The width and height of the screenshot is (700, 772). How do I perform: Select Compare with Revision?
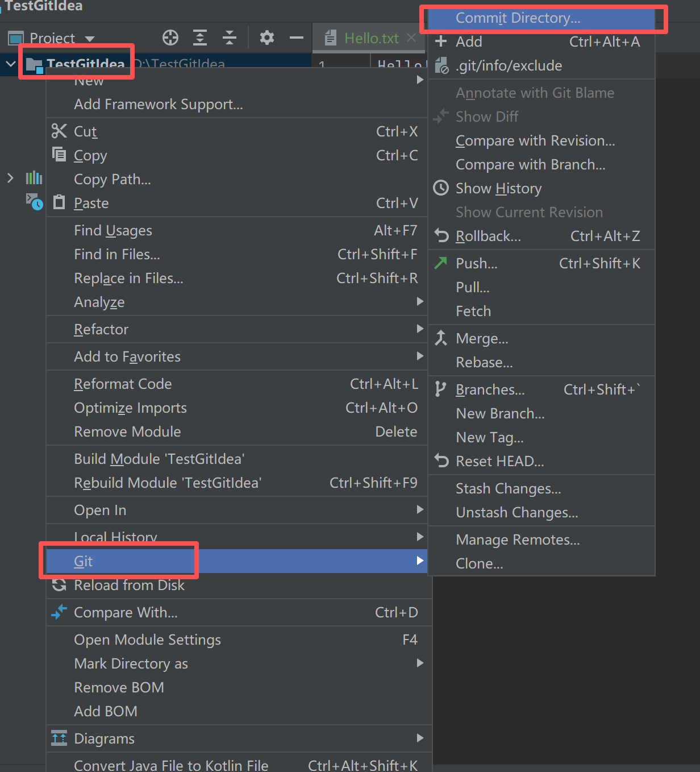(541, 140)
